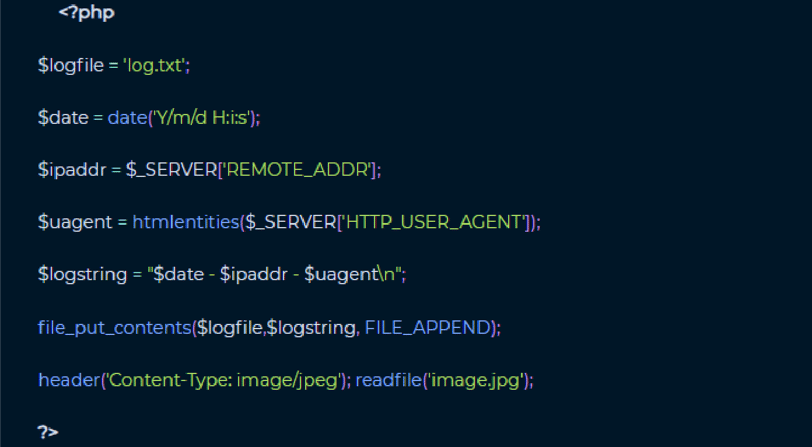Click the readfile function name
Image resolution: width=812 pixels, height=447 pixels.
389,380
